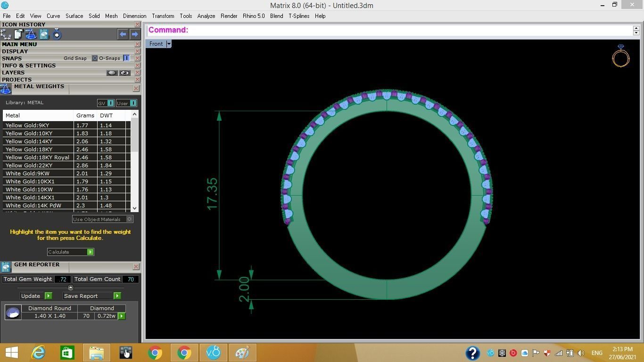Open File Explorer from the taskbar

[x=97, y=352]
